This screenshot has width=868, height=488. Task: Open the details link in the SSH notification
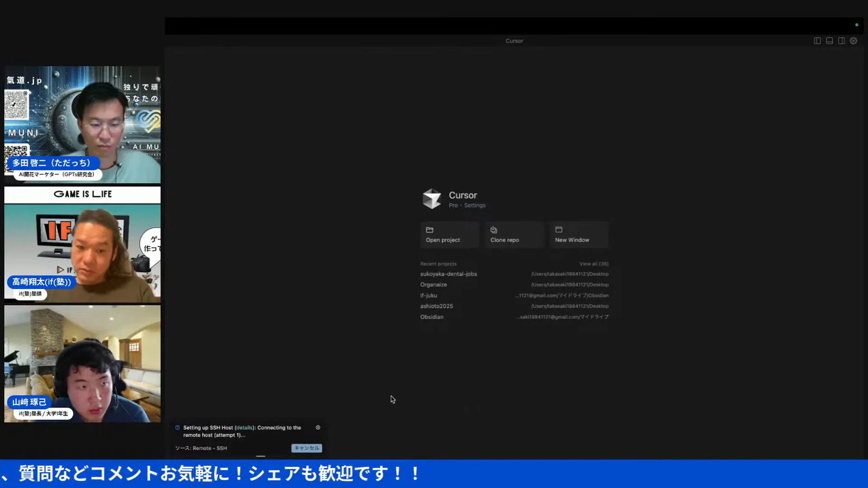pyautogui.click(x=245, y=427)
